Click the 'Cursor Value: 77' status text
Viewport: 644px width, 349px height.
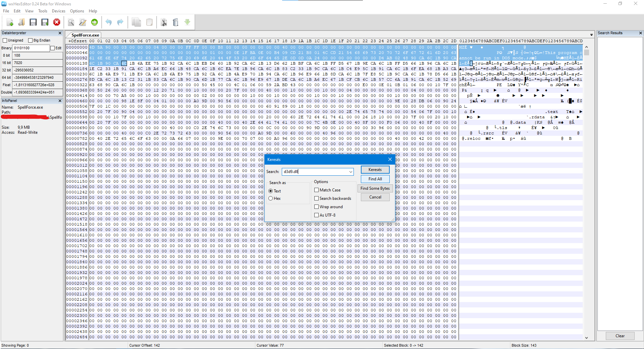270,345
